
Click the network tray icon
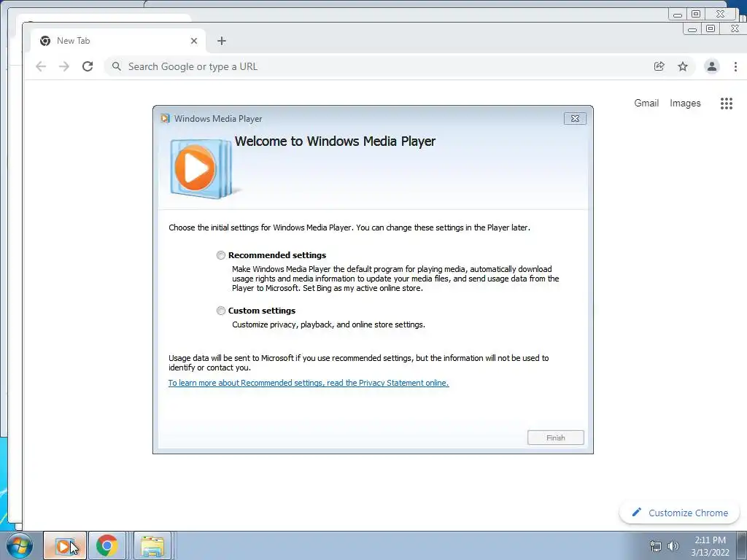tap(656, 546)
